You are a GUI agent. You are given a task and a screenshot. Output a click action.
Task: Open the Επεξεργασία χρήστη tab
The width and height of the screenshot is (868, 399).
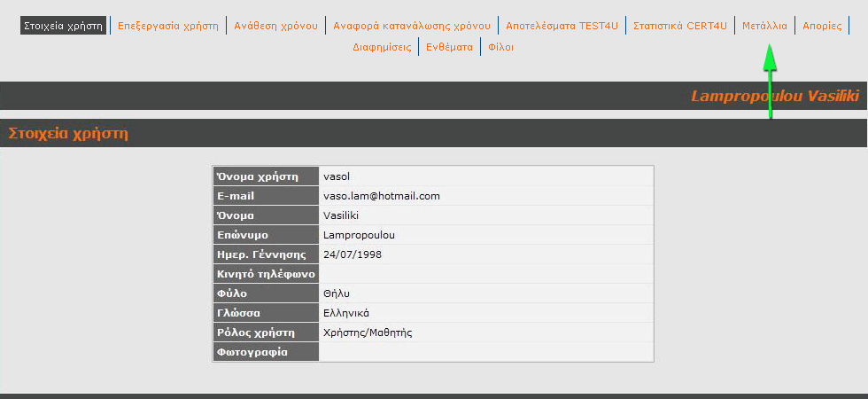click(168, 26)
